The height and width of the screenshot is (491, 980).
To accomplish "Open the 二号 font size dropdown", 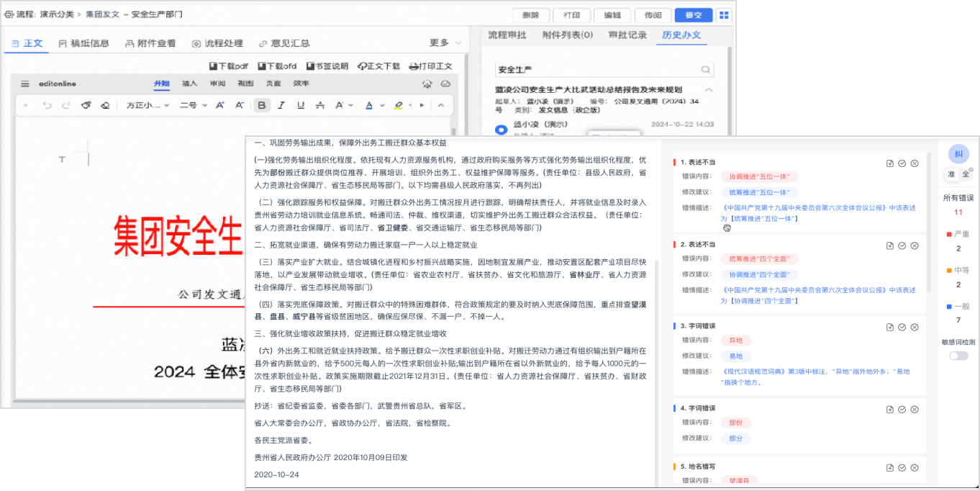I will (x=193, y=105).
